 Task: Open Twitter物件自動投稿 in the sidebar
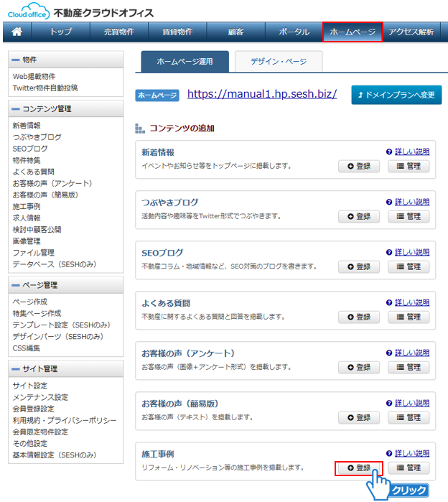(x=45, y=88)
